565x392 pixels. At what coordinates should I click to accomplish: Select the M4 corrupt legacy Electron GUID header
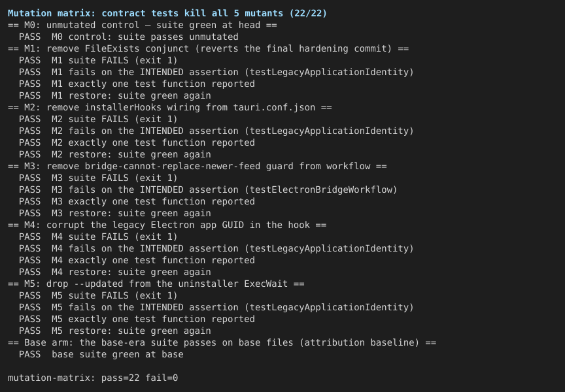[167, 225]
